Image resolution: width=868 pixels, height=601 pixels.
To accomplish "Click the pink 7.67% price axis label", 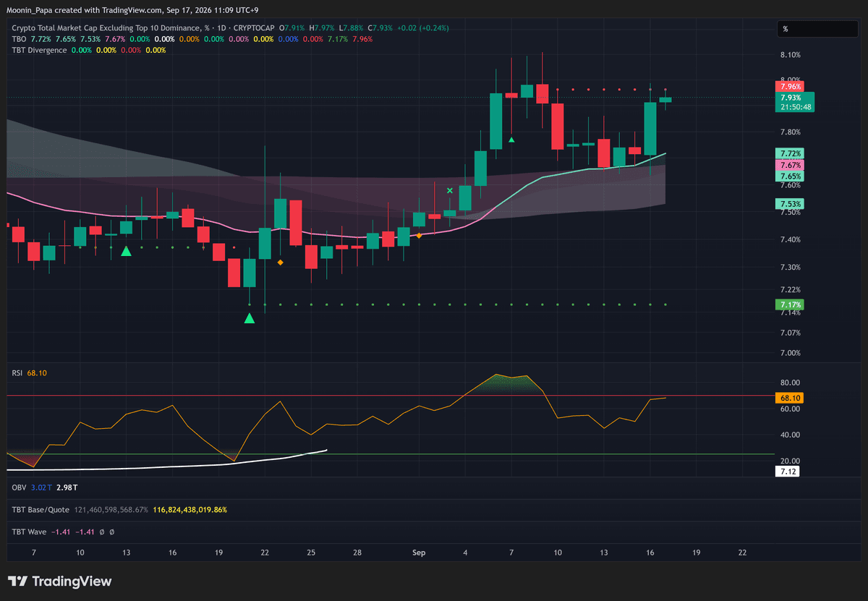I will 789,166.
